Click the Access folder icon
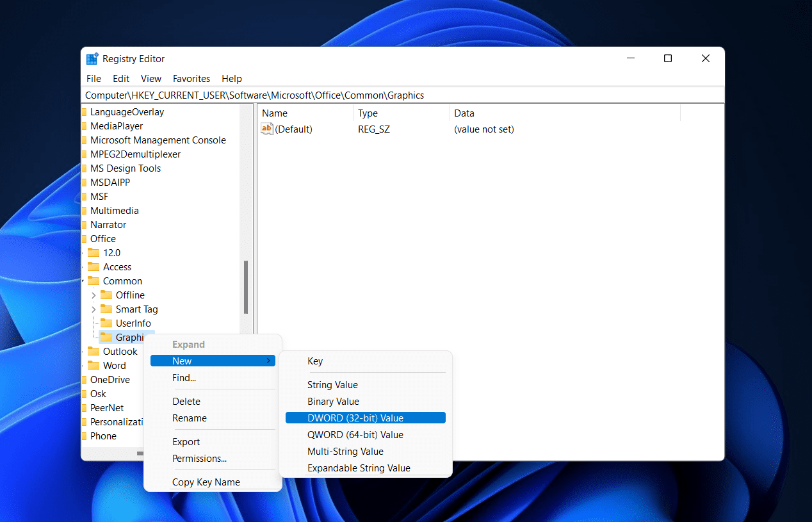Image resolution: width=812 pixels, height=522 pixels. pos(93,267)
